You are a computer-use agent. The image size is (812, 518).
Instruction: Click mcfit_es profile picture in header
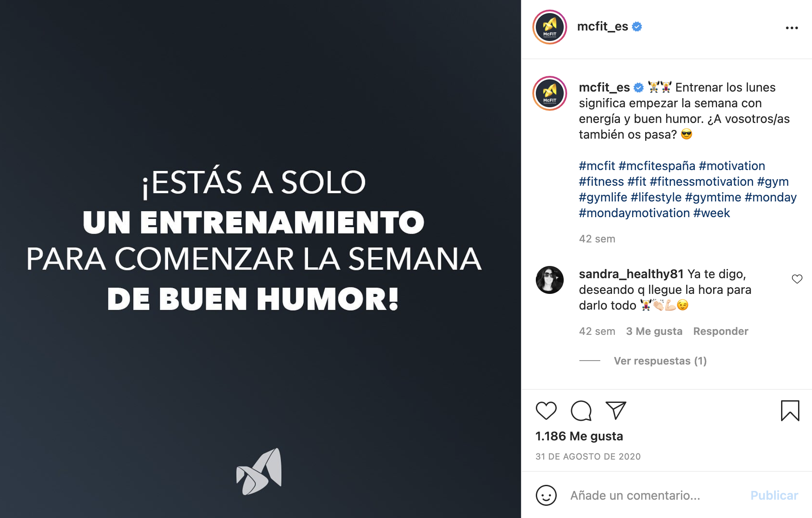[x=549, y=27]
